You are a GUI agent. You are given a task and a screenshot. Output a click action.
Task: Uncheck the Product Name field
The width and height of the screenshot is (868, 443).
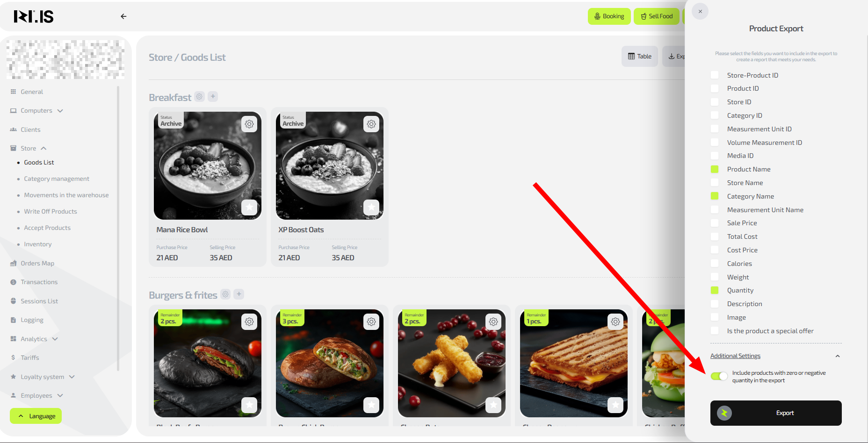[715, 169]
